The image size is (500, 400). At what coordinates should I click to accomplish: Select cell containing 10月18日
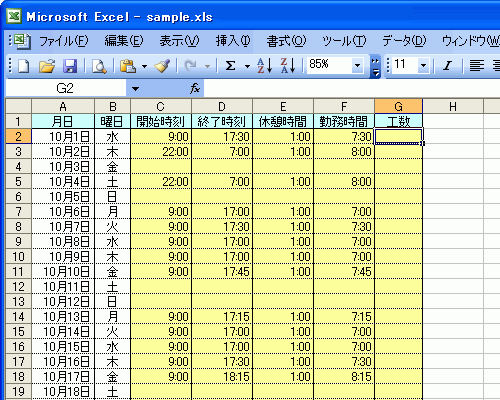pyautogui.click(x=63, y=391)
